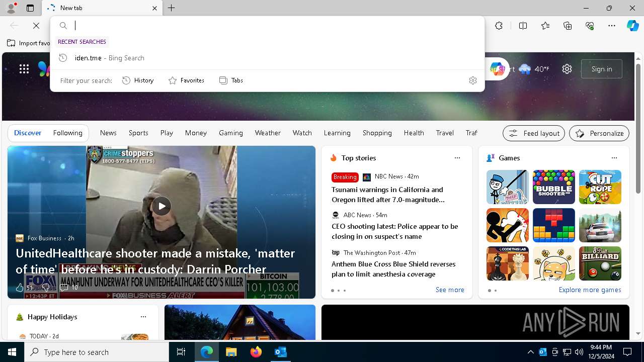This screenshot has height=362, width=644.
Task: Open the Collections icon
Action: [568, 26]
